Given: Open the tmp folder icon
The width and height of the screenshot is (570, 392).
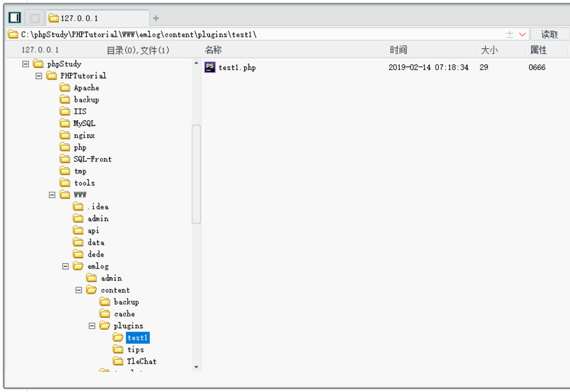Looking at the screenshot, I should [65, 171].
